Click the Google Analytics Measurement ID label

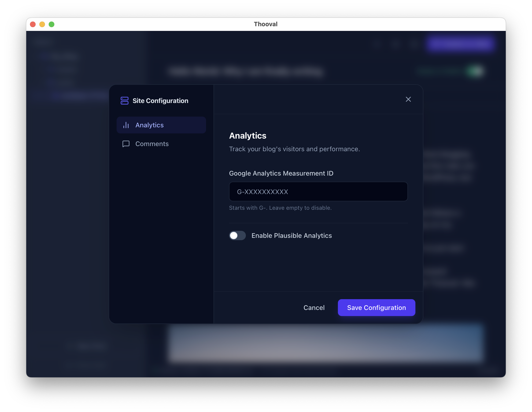(281, 173)
